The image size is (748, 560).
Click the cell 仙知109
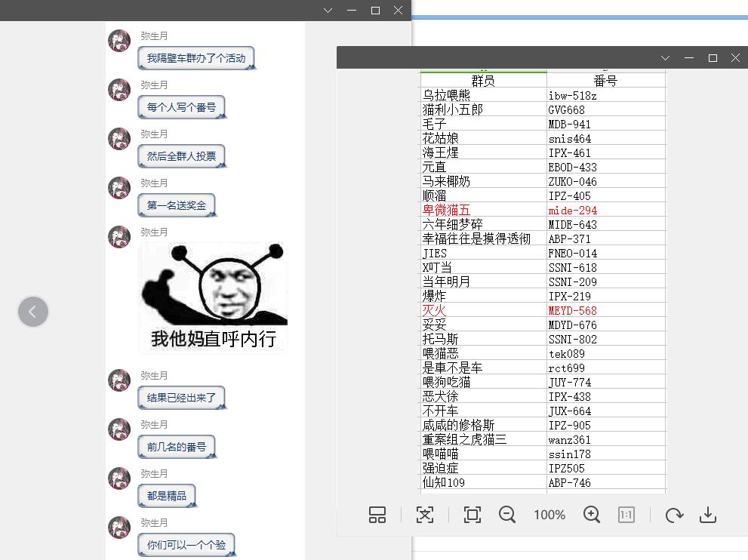(x=483, y=482)
